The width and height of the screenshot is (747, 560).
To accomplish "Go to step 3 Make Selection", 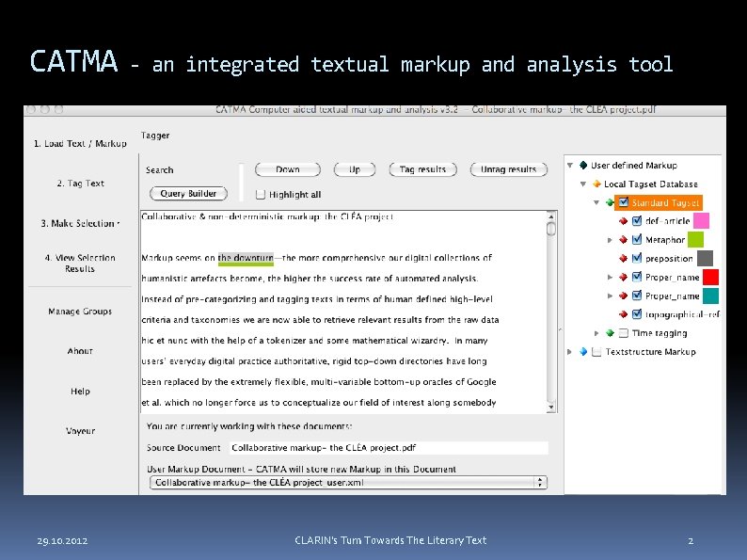I will 80,223.
